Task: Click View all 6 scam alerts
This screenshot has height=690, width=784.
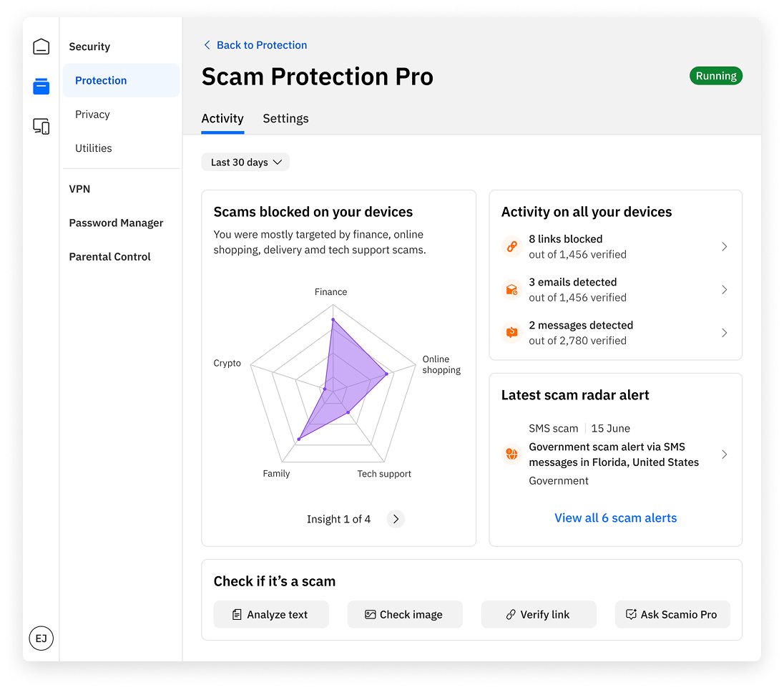Action: pos(615,518)
